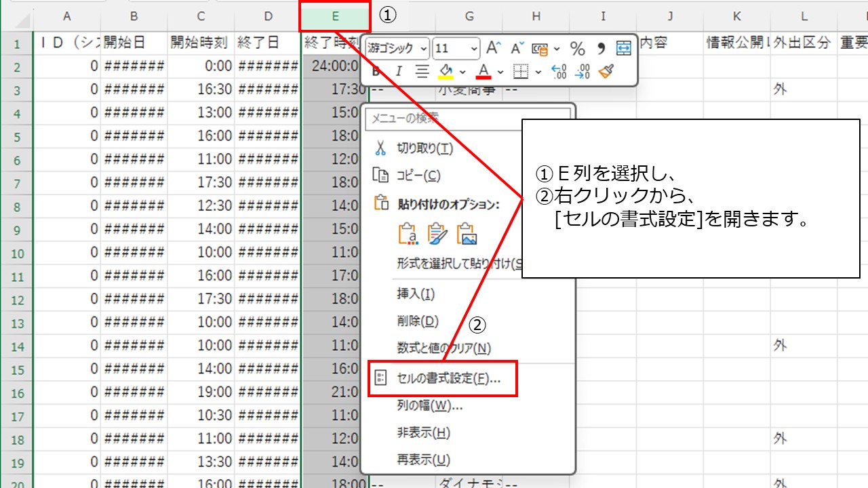Viewport: 868px width, 488px height.
Task: Apply Comma Style number formatting
Action: pos(601,47)
